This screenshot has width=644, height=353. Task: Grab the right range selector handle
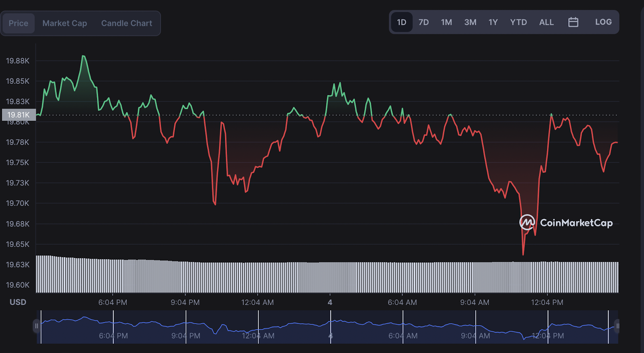[617, 326]
